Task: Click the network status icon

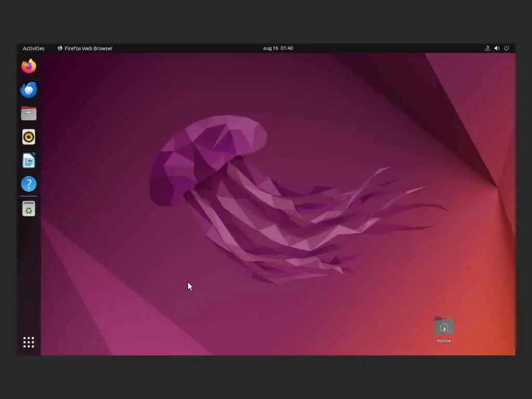Action: pos(487,48)
